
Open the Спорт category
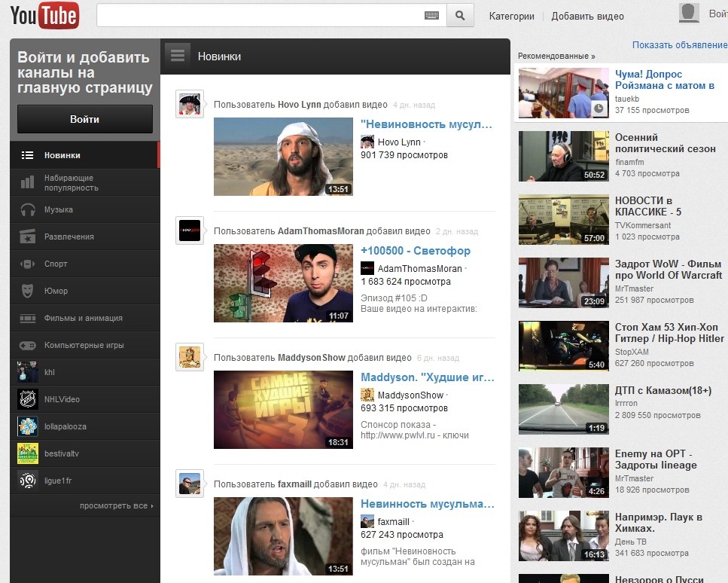point(85,264)
